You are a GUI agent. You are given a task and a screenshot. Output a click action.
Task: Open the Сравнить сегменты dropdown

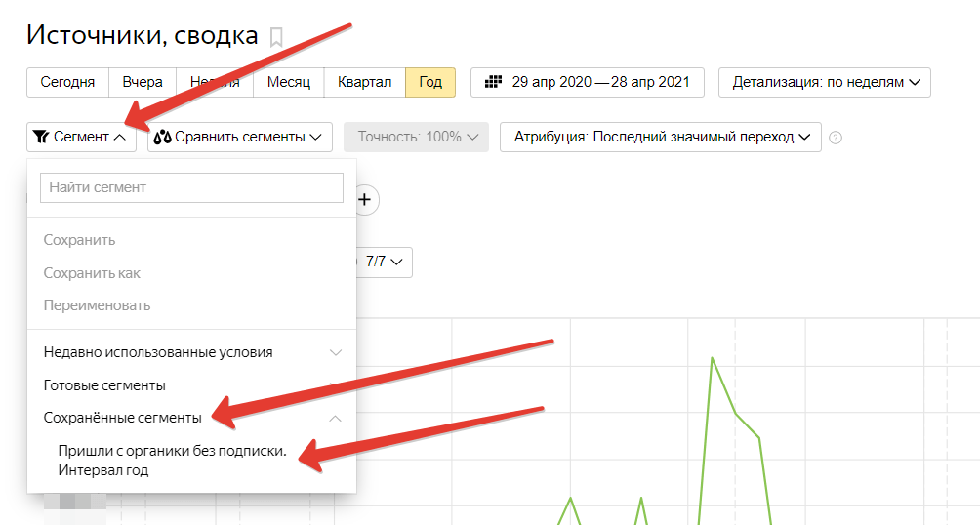240,137
